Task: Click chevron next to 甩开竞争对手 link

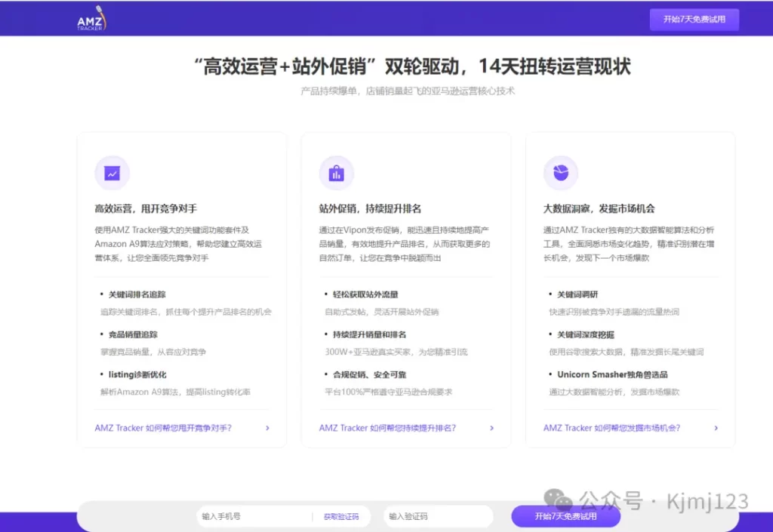Action: pos(268,428)
